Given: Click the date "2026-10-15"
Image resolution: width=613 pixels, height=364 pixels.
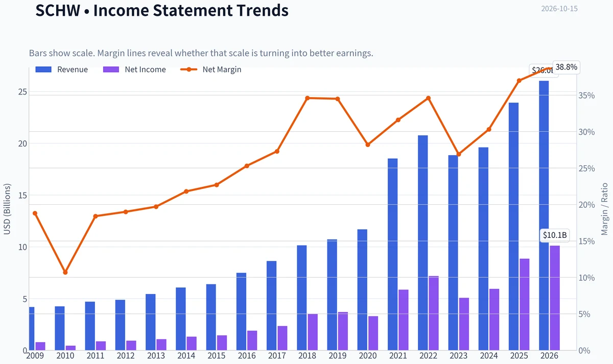Looking at the screenshot, I should click(559, 9).
